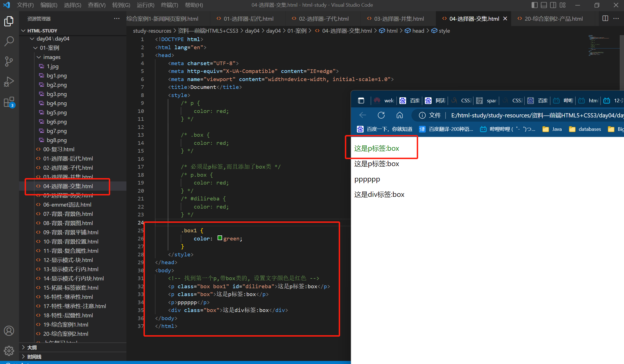Split the editor to the right
The image size is (624, 364).
(x=605, y=18)
